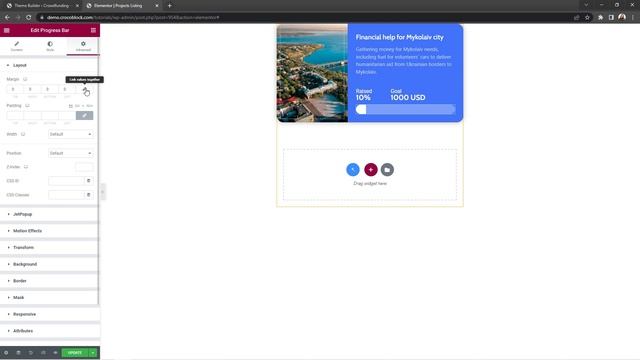Click the aerial city photo thumbnail
This screenshot has width=640, height=360.
(312, 73)
